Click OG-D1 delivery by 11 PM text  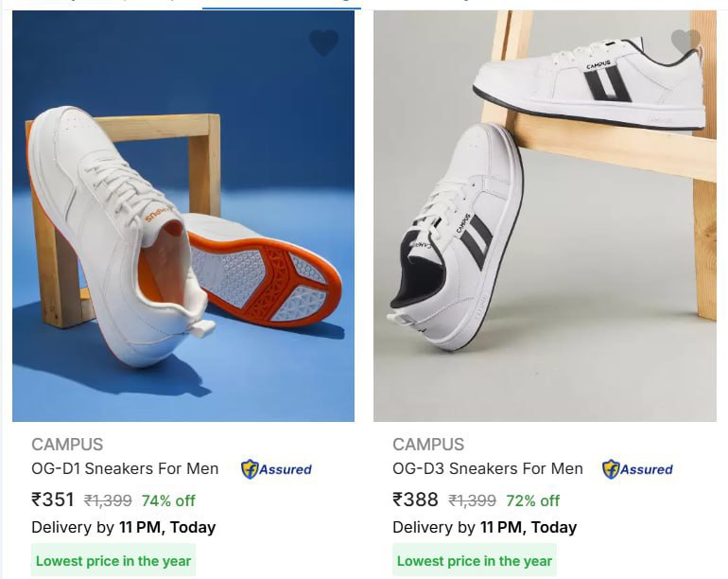tap(124, 527)
